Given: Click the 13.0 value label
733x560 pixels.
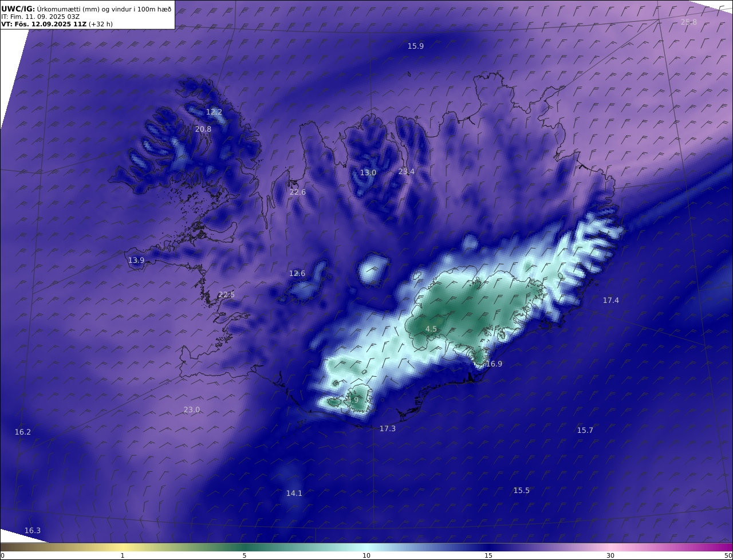Looking at the screenshot, I should [x=368, y=172].
